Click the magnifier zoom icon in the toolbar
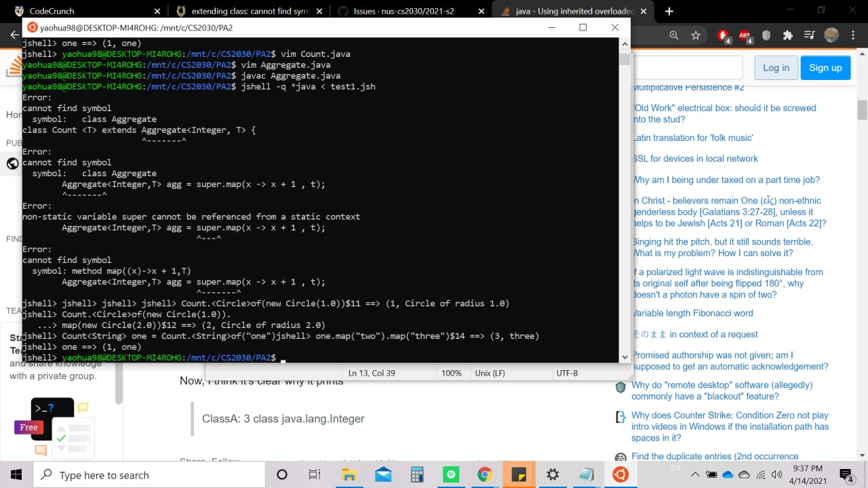This screenshot has height=488, width=868. click(673, 35)
